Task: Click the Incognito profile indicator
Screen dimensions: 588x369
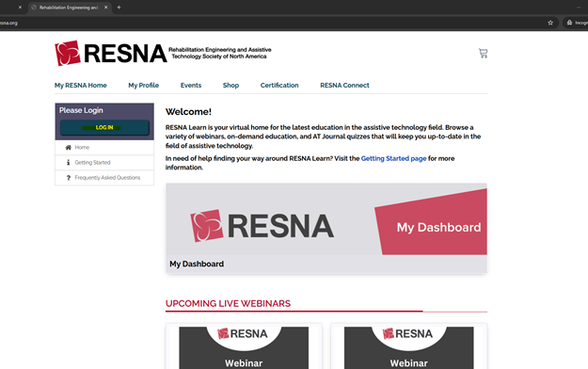Action: point(577,23)
